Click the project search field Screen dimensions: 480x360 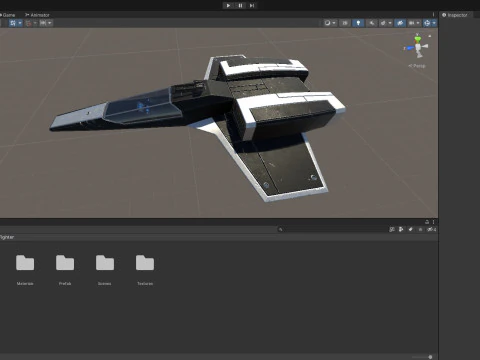pos(333,229)
